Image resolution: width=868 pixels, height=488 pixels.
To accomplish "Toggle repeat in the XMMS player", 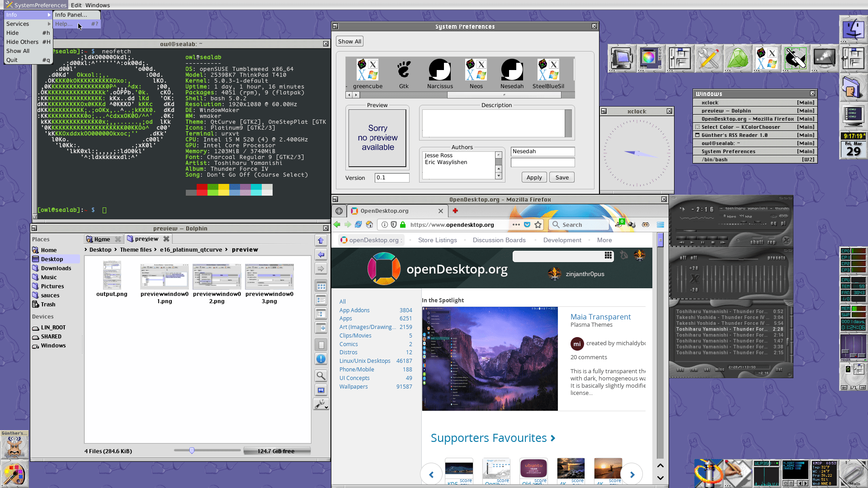I will (x=771, y=242).
